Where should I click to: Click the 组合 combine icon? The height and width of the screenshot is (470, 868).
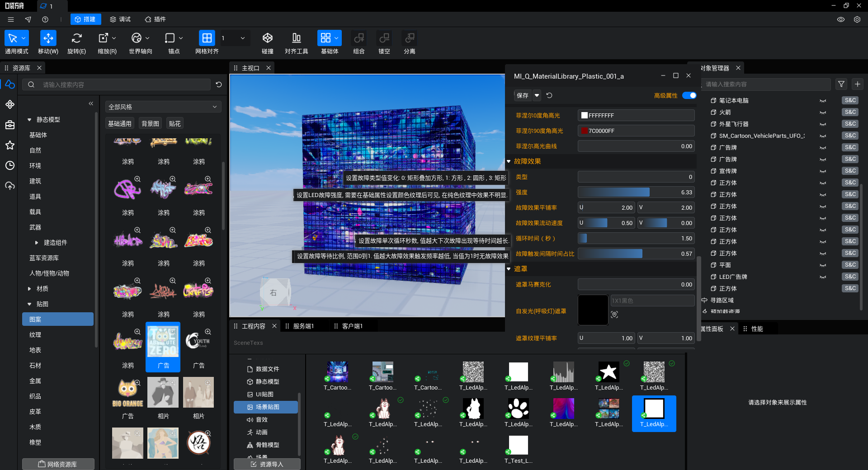coord(359,38)
